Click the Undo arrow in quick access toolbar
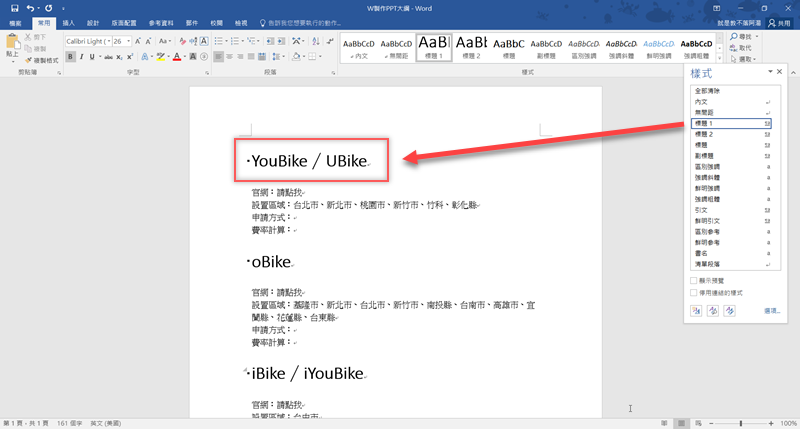The height and width of the screenshot is (429, 800). (32, 8)
